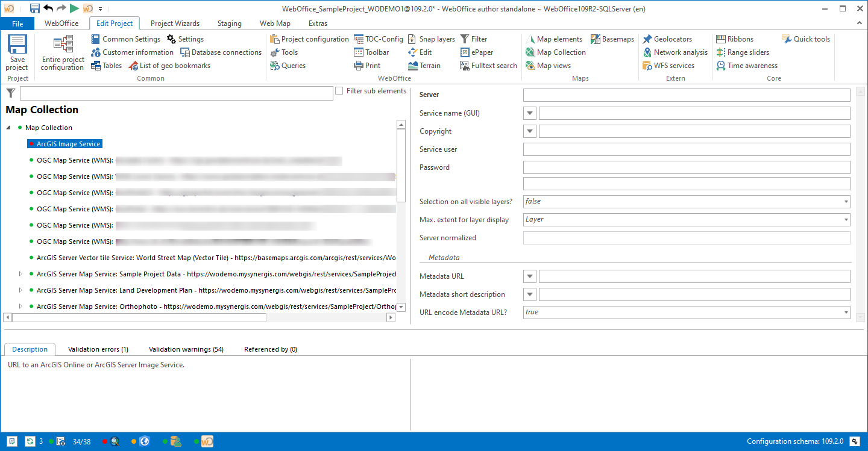The height and width of the screenshot is (451, 868).
Task: Open the Validation warnings (54) tab
Action: pos(186,349)
